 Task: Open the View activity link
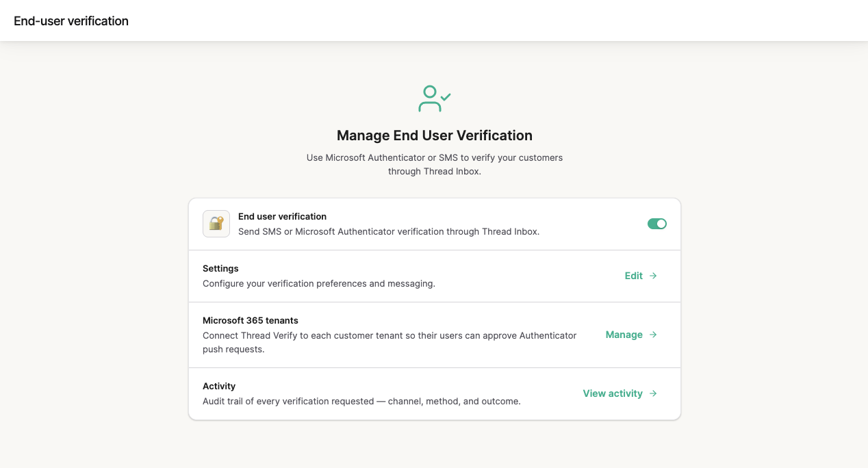pyautogui.click(x=620, y=393)
